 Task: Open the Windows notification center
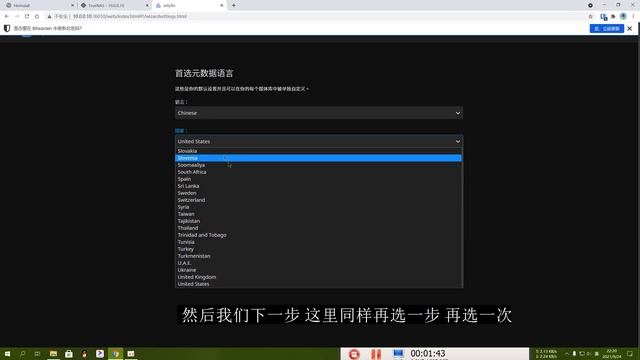pos(630,353)
